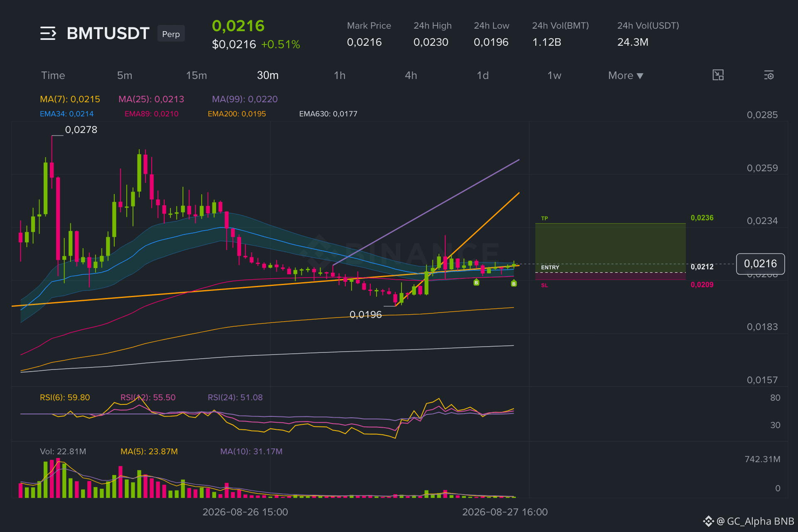Click the EMA89: 0,0210 label
The width and height of the screenshot is (798, 532).
pos(152,114)
